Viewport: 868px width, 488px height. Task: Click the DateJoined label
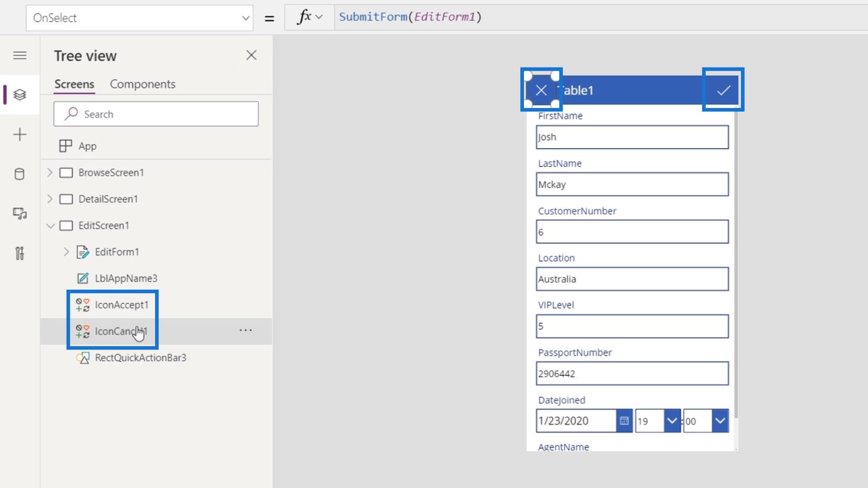click(x=562, y=400)
